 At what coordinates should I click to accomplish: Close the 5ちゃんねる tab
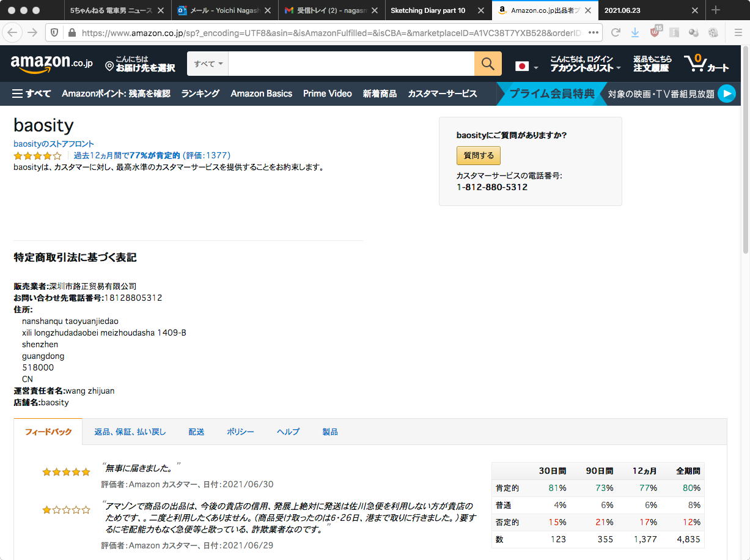click(161, 10)
